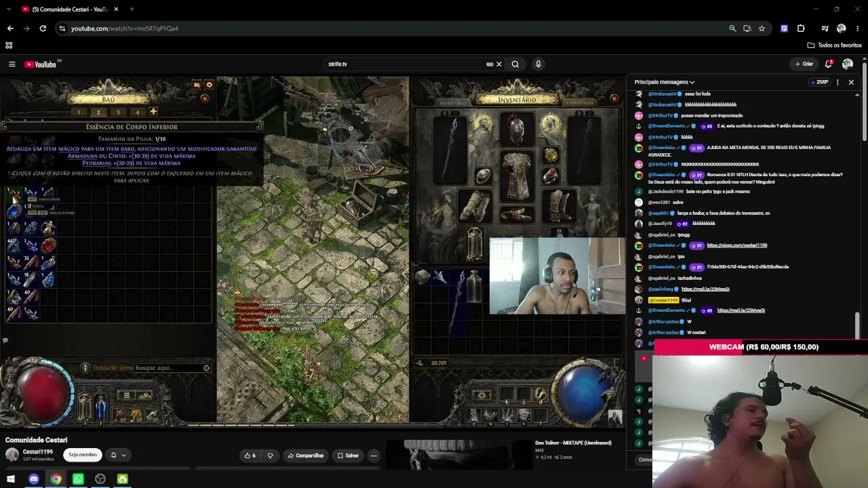868x488 pixels.
Task: Open WhatsApp from the taskbar
Action: pos(78,479)
